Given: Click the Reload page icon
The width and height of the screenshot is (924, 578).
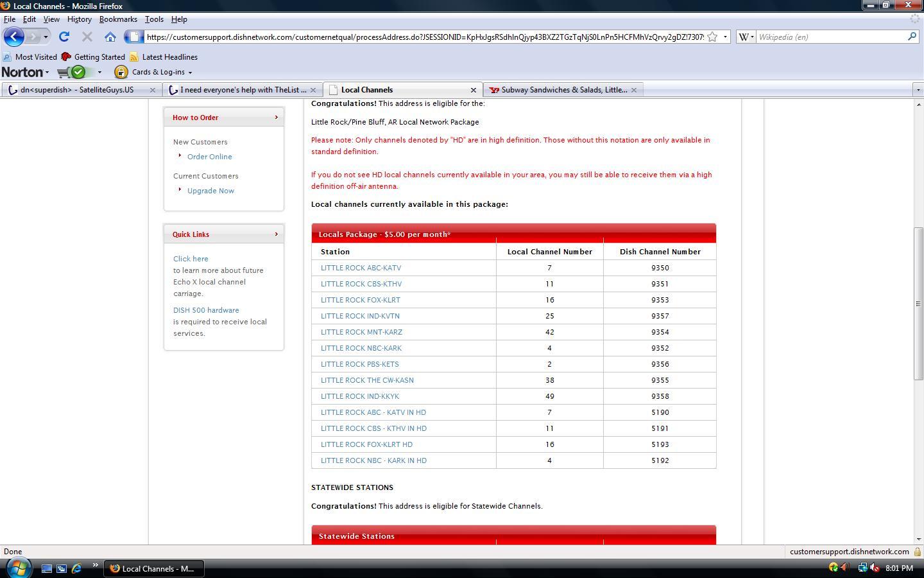Looking at the screenshot, I should pos(64,37).
